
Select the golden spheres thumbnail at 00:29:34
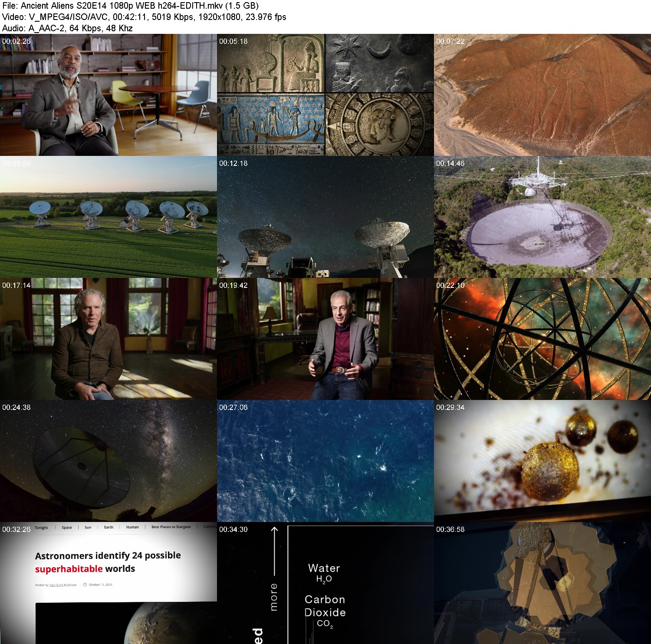point(542,461)
